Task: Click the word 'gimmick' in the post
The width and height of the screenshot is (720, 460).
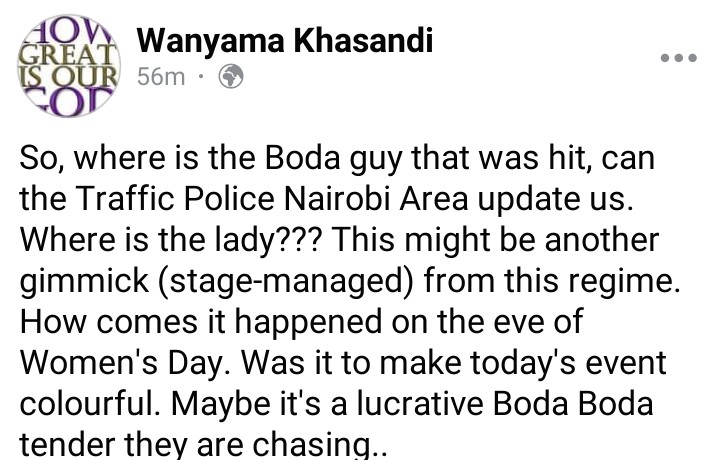Action: tap(84, 281)
